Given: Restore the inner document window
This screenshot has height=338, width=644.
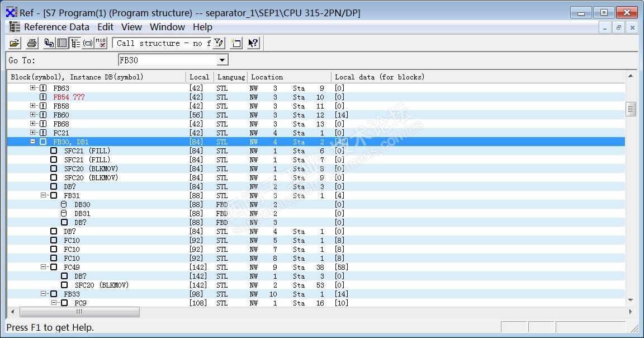Looking at the screenshot, I should 618,27.
